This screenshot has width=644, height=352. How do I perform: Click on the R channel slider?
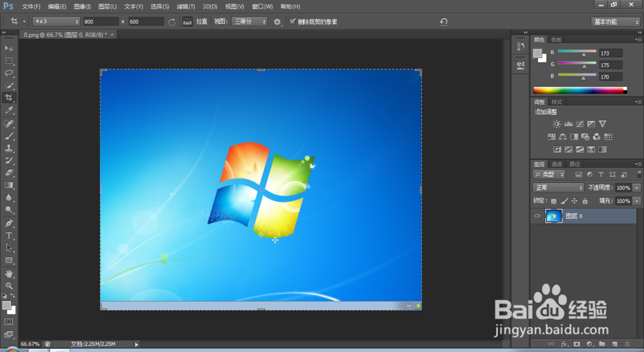point(577,52)
